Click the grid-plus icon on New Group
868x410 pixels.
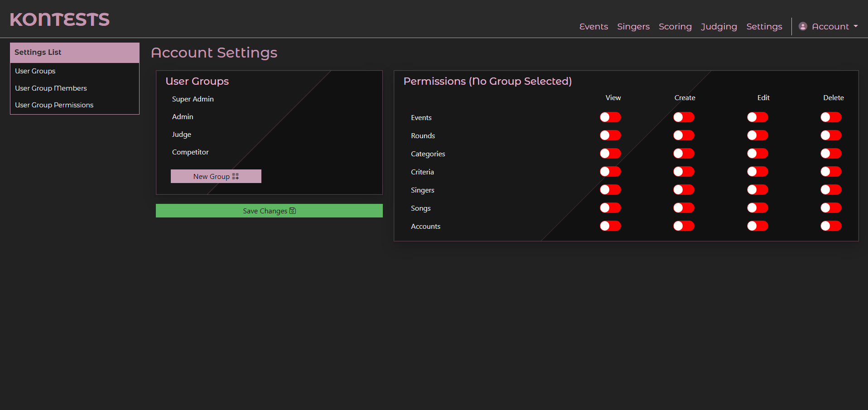point(236,176)
